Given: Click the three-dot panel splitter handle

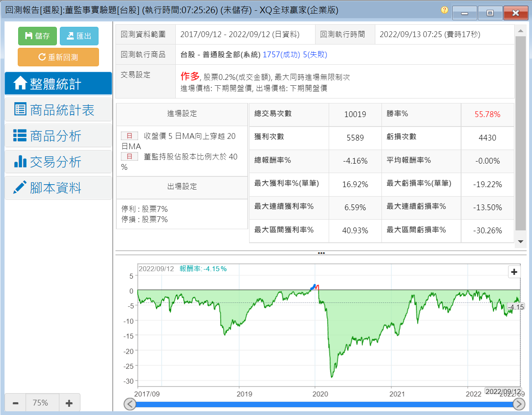Looking at the screenshot, I should click(321, 253).
